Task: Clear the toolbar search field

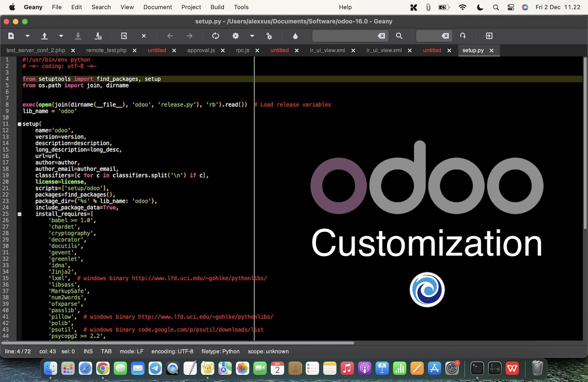Action: 381,36
